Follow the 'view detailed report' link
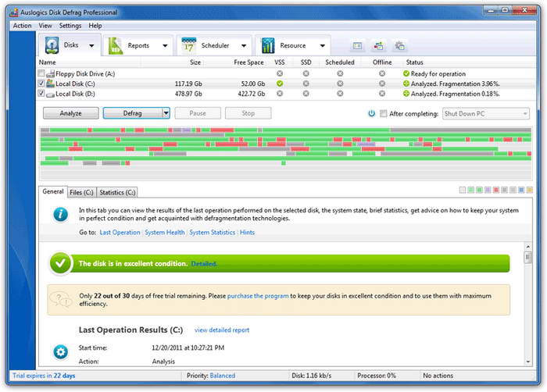This screenshot has height=392, width=547. pos(222,330)
